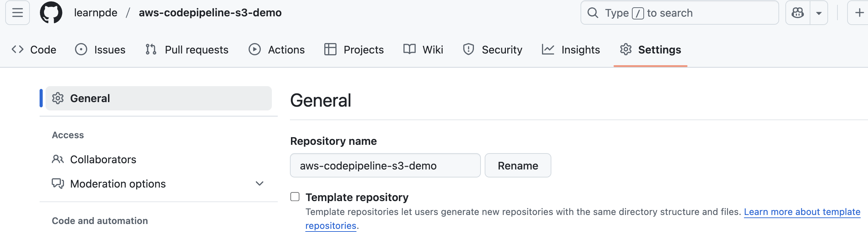Click the General sidebar gear icon

58,98
